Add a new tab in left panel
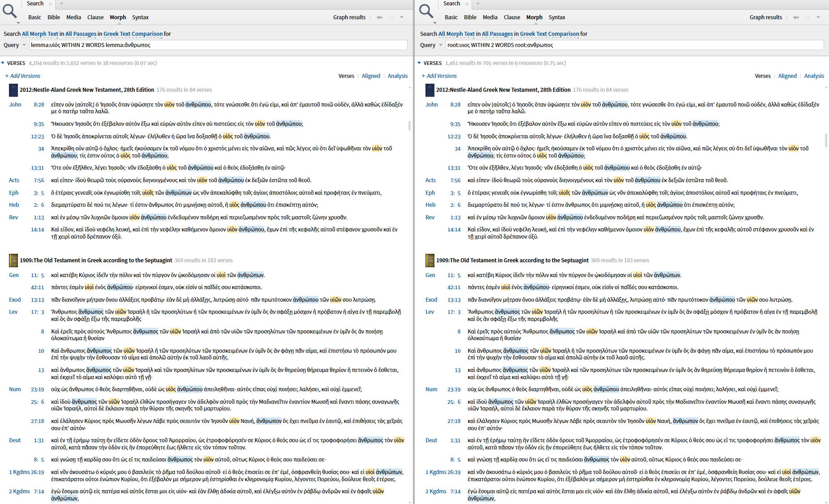Screen dimensions: 829x504 pyautogui.click(x=62, y=4)
